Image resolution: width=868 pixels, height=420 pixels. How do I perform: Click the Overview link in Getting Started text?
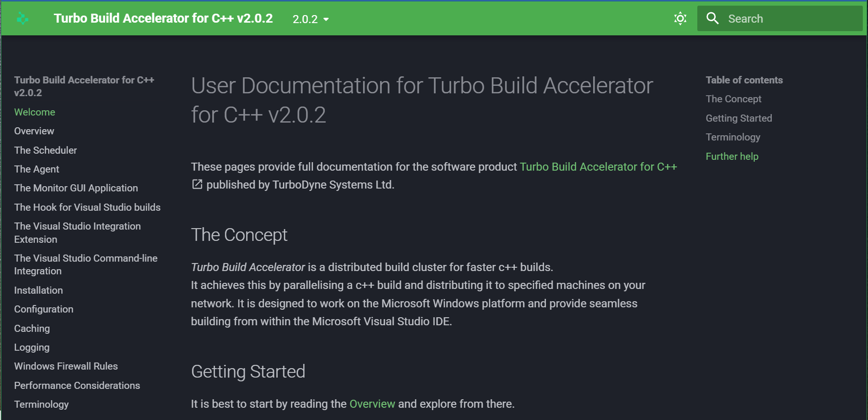[x=372, y=404]
